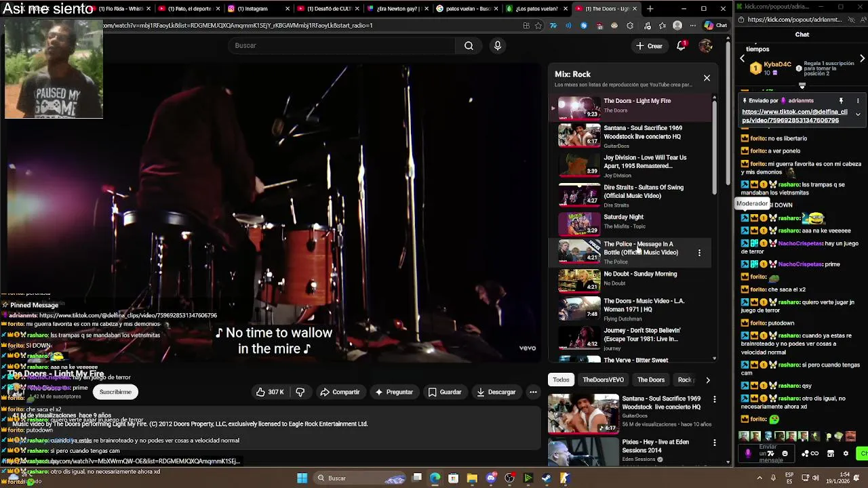This screenshot has width=868, height=488.
Task: Click the Crear button
Action: (x=648, y=45)
